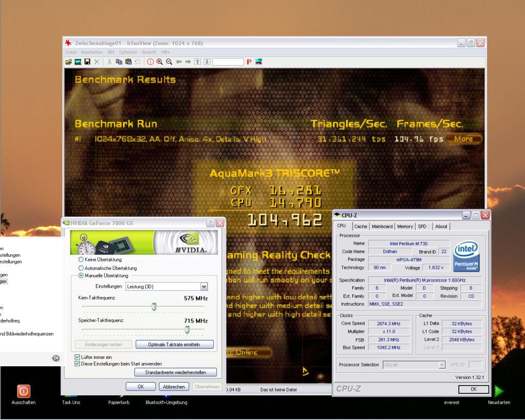
Task: Click the page down arrow icon in IrfanView
Action: coord(207,62)
